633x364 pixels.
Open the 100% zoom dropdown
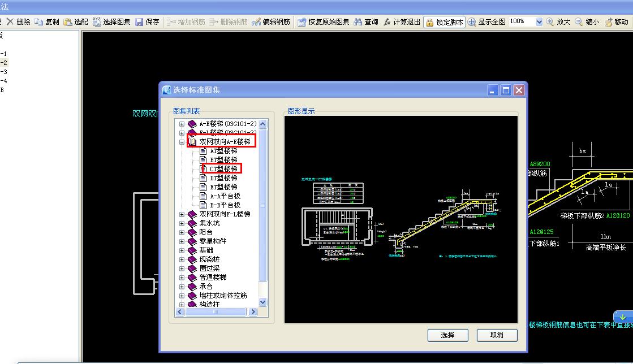pyautogui.click(x=539, y=22)
